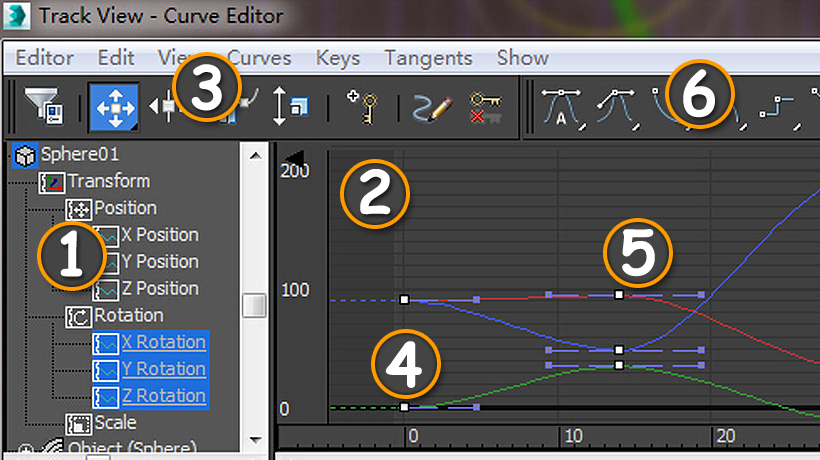Click the Transform controller icon

click(52, 183)
